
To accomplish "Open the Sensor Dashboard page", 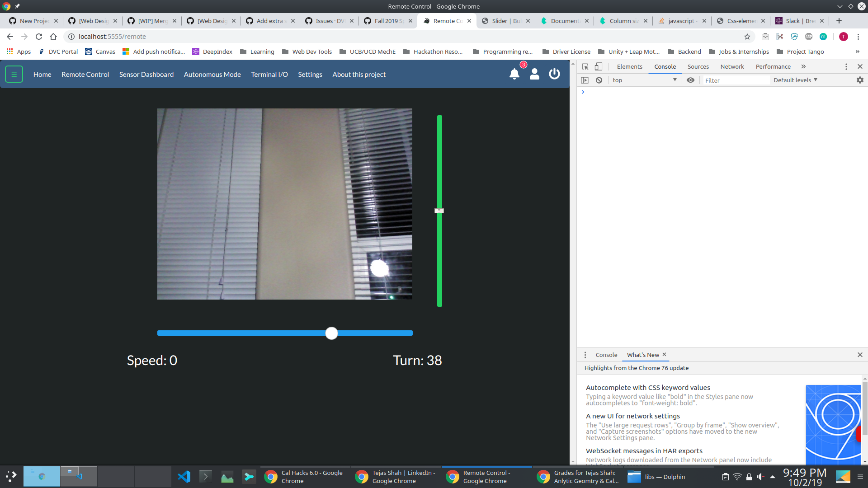I will tap(146, 74).
